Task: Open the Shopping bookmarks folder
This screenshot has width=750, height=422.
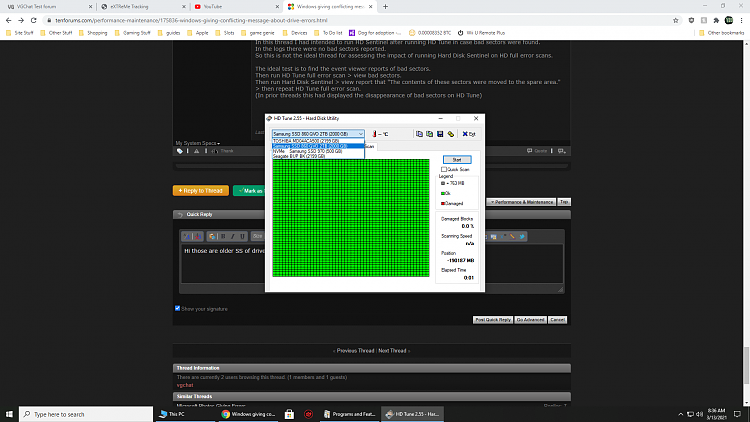Action: [93, 33]
